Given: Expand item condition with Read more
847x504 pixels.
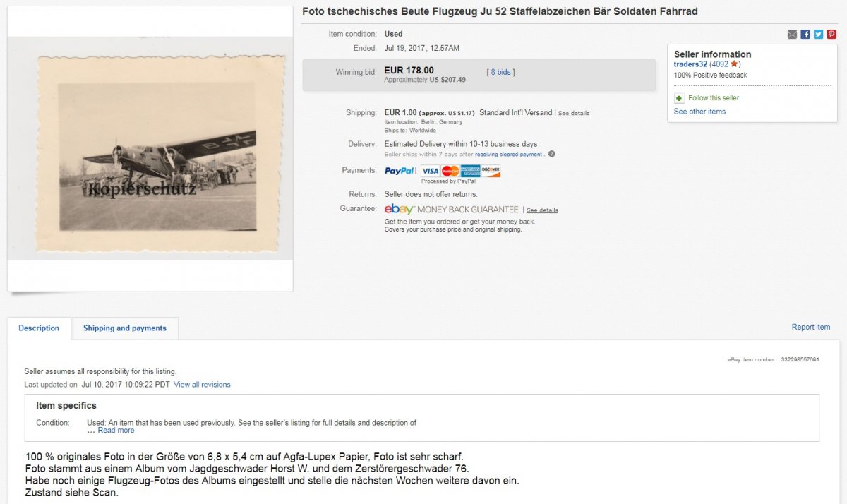Looking at the screenshot, I should click(116, 431).
